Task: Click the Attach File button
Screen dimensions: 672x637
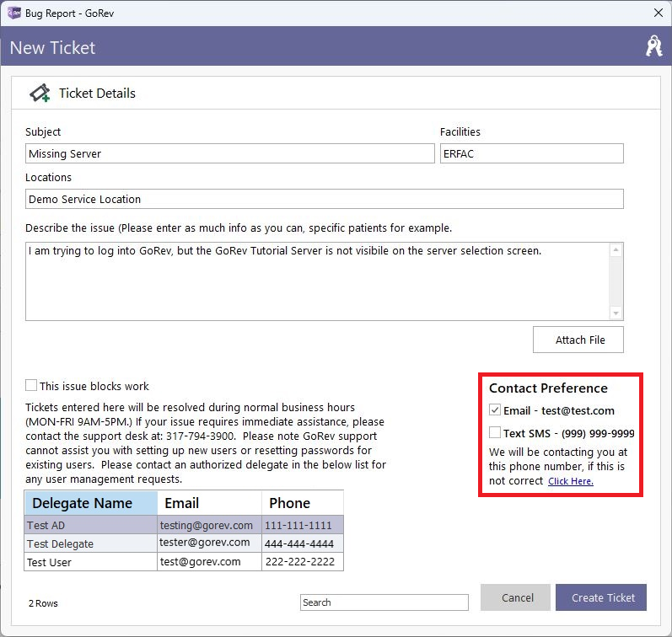Action: 578,340
